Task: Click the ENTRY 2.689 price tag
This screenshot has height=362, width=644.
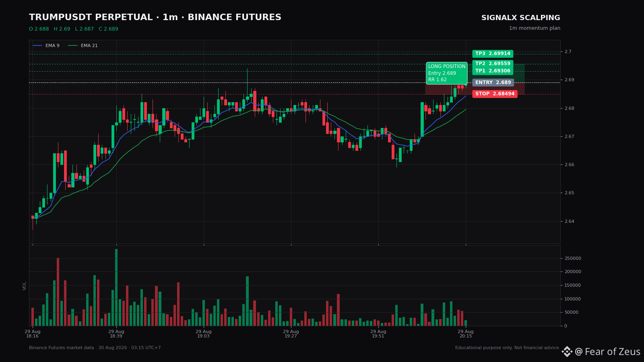Action: coord(493,82)
